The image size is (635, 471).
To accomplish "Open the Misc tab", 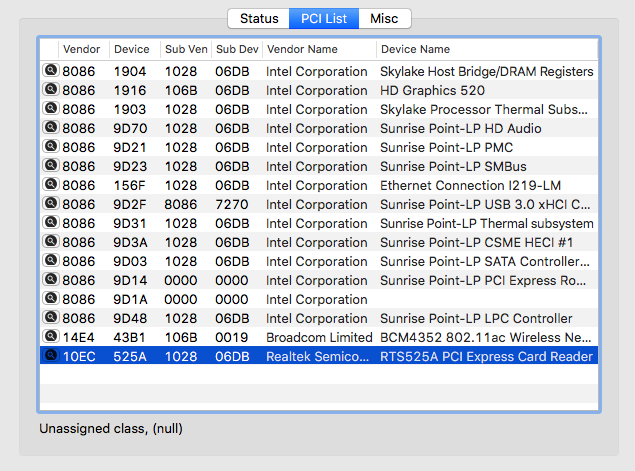I will 384,19.
